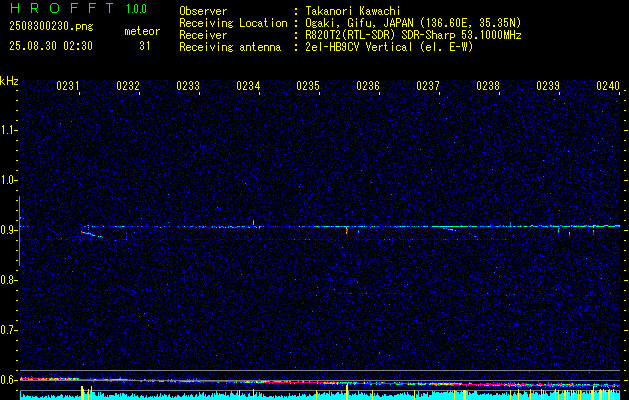Click the meteor label
Viewport: 629px width, 400px height.
142,31
